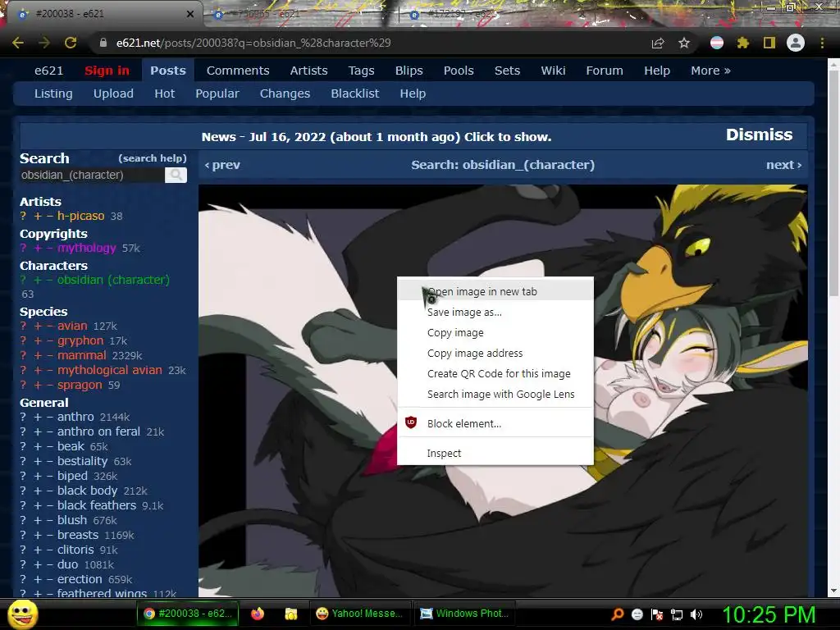Open the Artists navigation link
Viewport: 840px width, 630px height.
click(308, 71)
